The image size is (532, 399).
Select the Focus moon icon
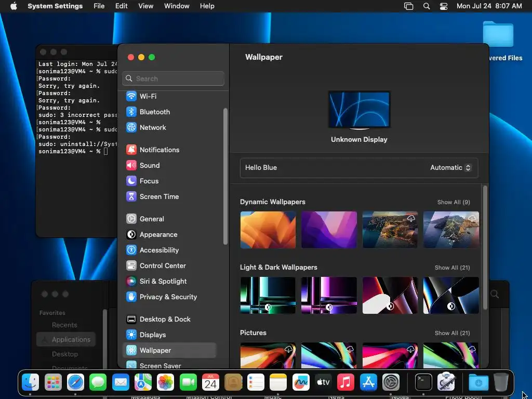click(131, 181)
